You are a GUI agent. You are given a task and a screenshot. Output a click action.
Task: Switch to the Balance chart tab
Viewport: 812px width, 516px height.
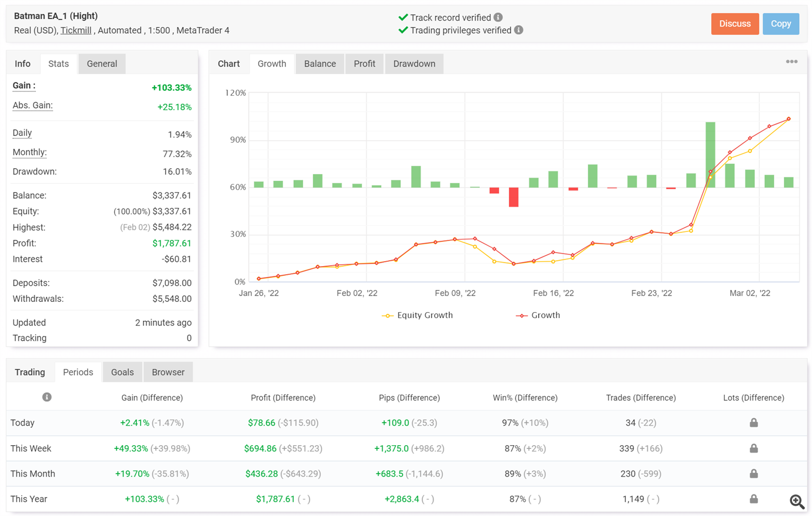point(320,64)
